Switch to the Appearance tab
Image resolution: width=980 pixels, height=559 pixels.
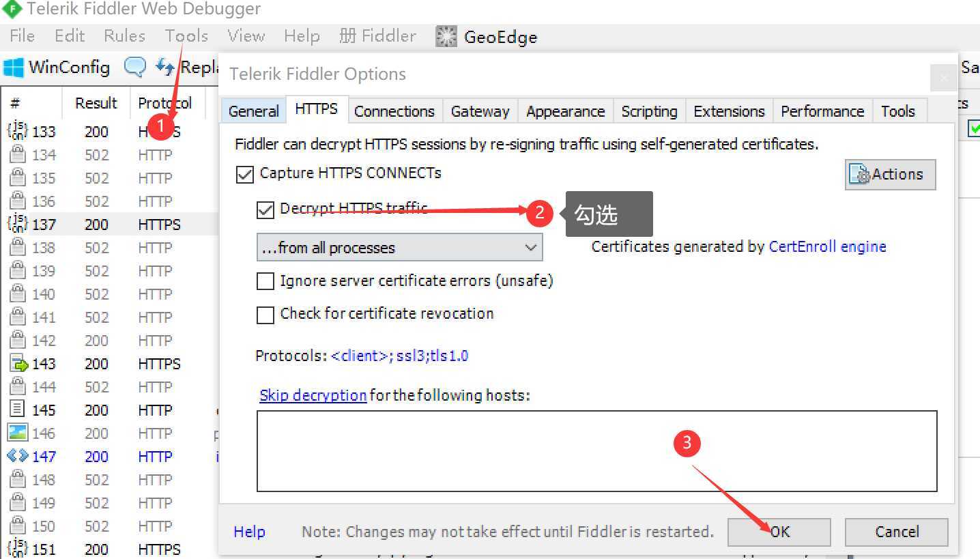566,111
